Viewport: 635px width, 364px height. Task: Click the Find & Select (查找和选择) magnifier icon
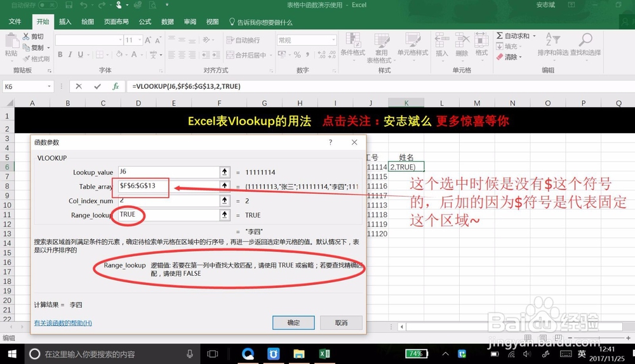click(x=585, y=40)
